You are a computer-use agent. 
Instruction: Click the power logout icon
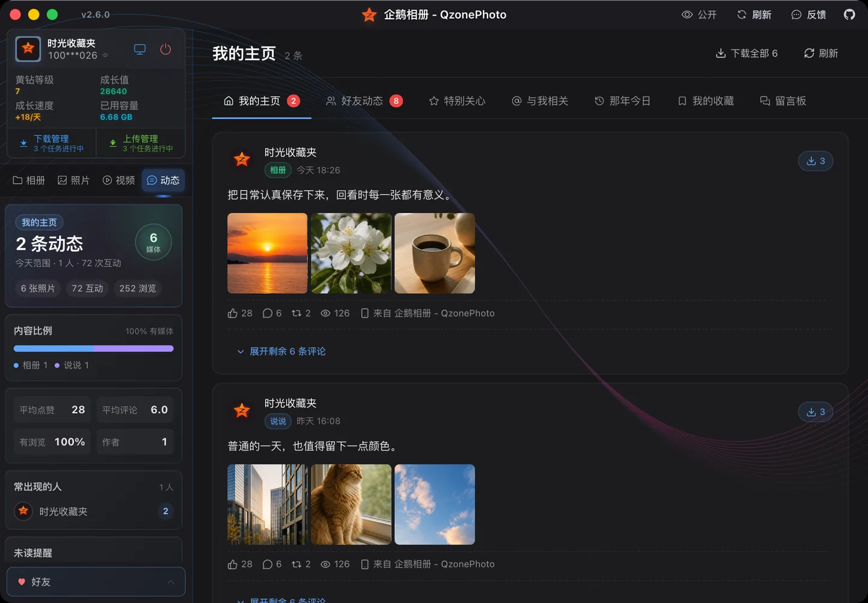166,49
